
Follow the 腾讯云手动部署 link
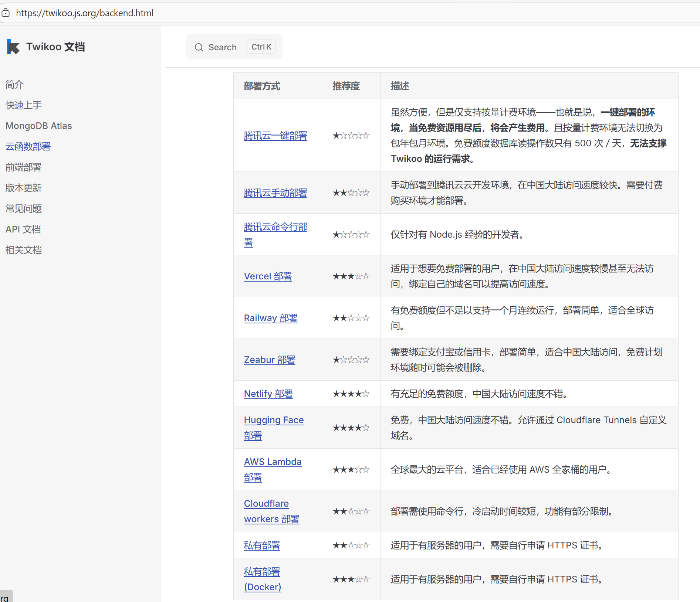click(275, 193)
